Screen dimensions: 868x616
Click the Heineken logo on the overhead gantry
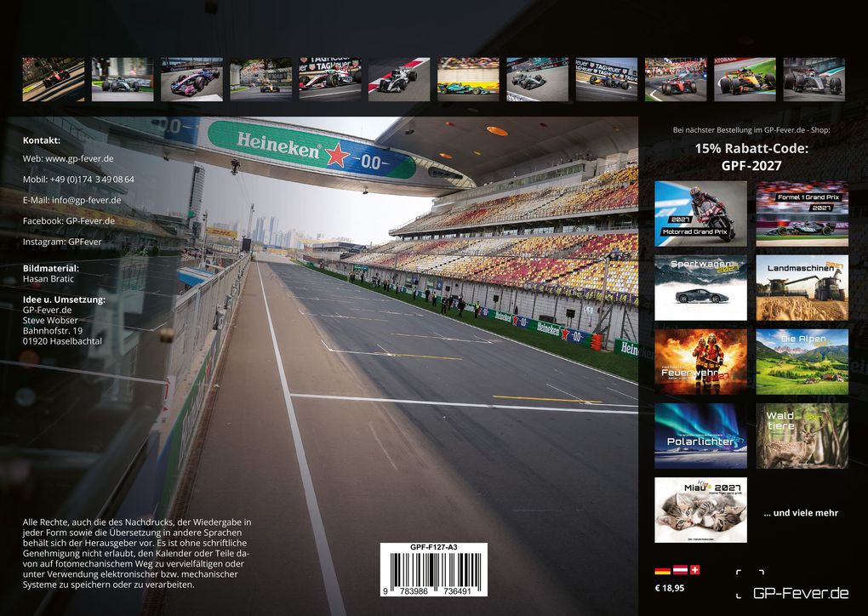(x=279, y=145)
